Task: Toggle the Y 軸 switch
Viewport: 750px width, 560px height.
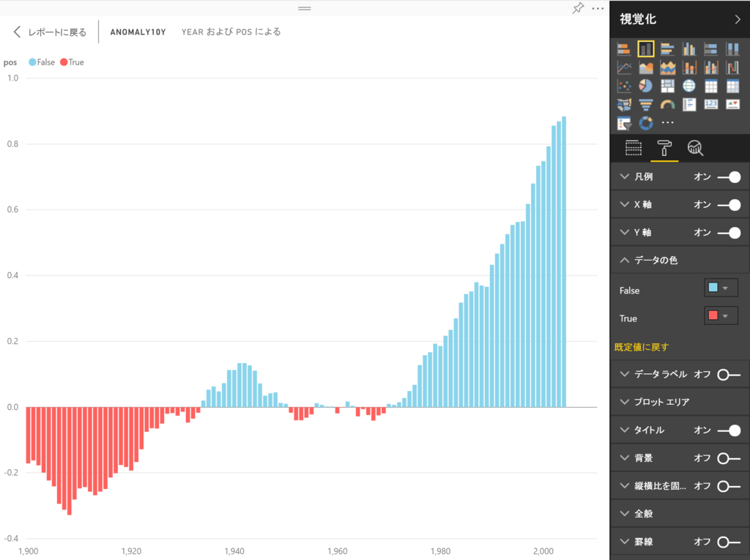Action: pyautogui.click(x=729, y=232)
